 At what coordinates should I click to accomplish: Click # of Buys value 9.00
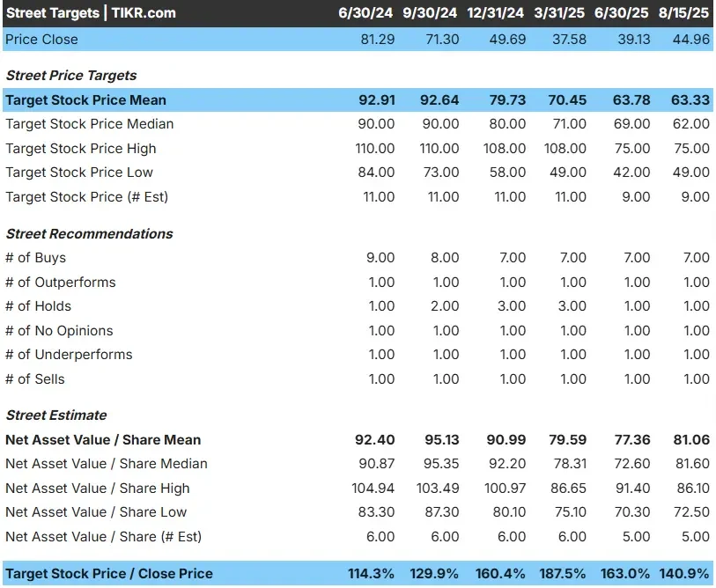click(x=380, y=258)
